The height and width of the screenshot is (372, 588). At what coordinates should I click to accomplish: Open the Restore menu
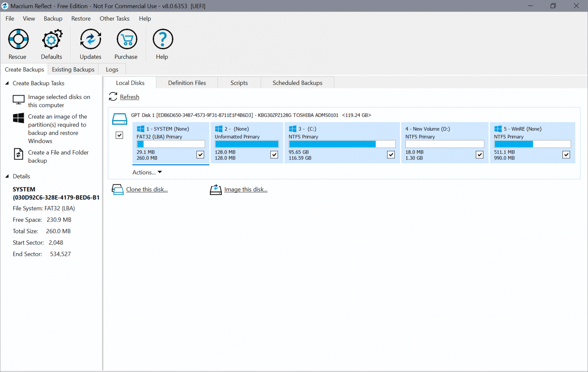click(81, 18)
